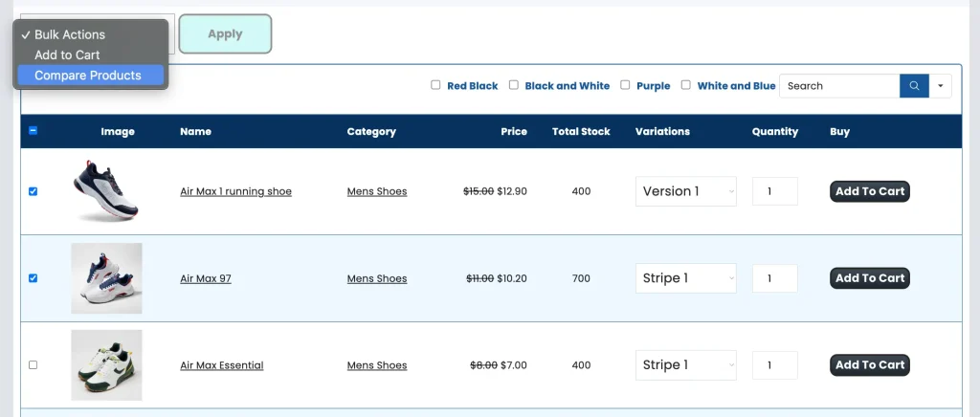980x417 pixels.
Task: Uncheck the Air Max 97 row checkbox
Action: point(33,278)
